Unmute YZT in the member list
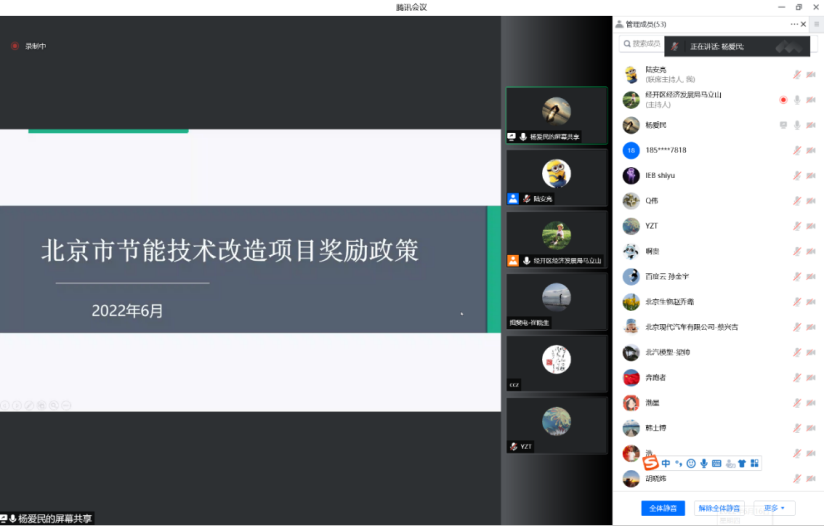The height and width of the screenshot is (526, 824). [x=797, y=226]
